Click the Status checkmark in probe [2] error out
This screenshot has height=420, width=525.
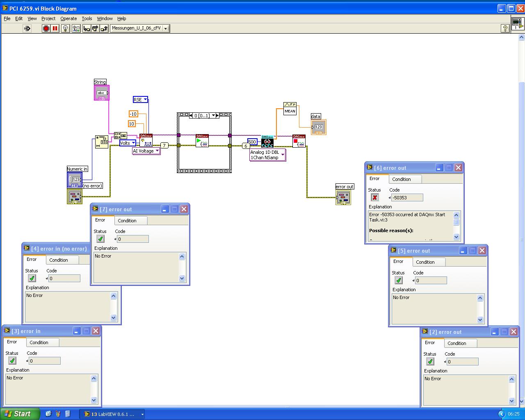(430, 361)
